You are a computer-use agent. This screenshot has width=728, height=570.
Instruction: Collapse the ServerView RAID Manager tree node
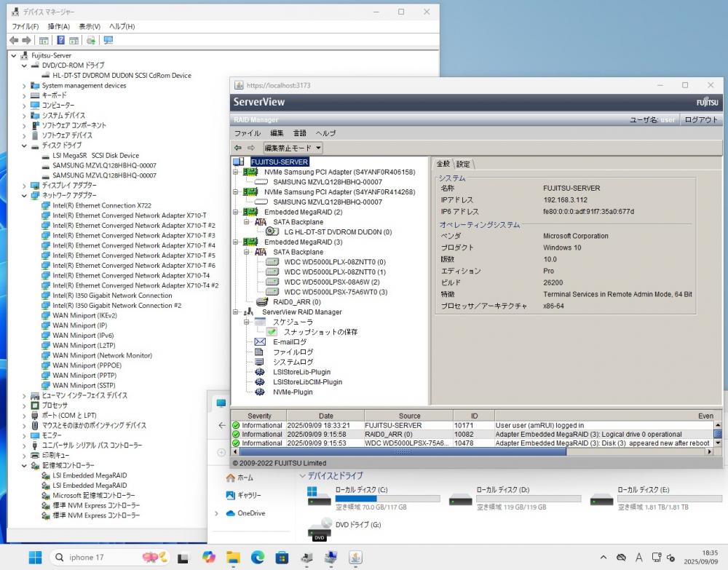236,312
